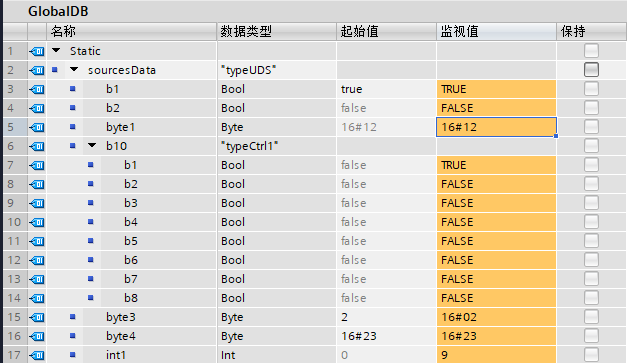627x363 pixels.
Task: Click the blue square marker beside b10
Action: pyautogui.click(x=72, y=146)
